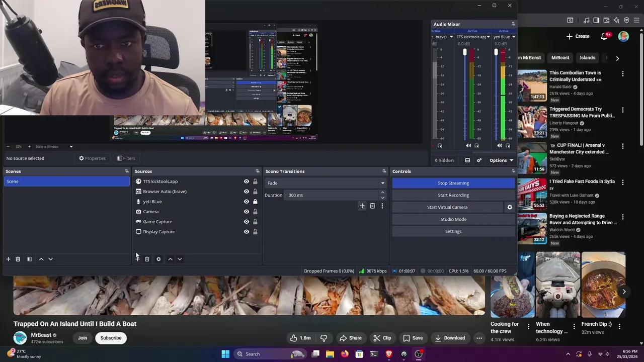
Task: Click Stop Streaming button
Action: coord(453,183)
